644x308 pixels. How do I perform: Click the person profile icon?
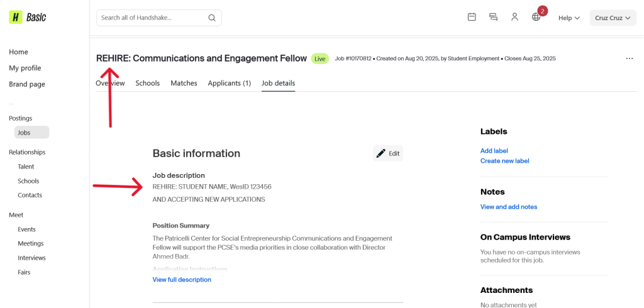click(514, 18)
